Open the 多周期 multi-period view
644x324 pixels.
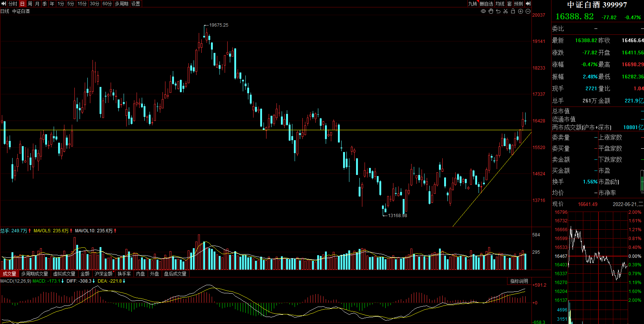pos(121,4)
